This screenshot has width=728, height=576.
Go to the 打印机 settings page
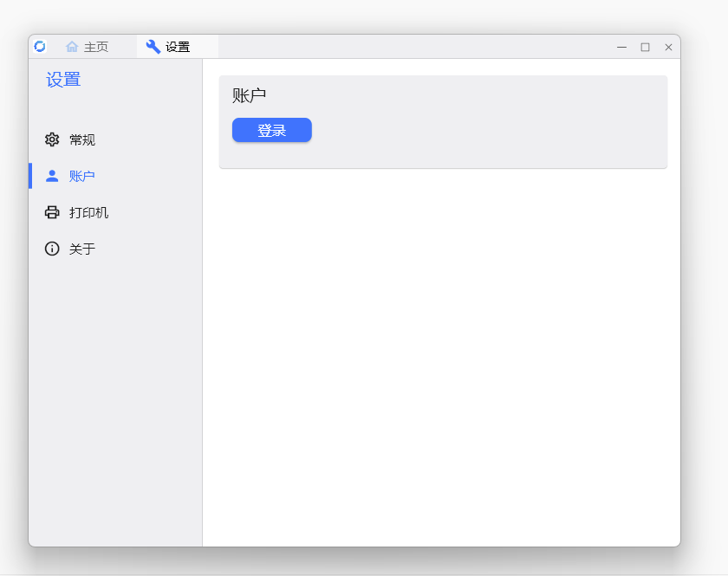click(x=88, y=212)
